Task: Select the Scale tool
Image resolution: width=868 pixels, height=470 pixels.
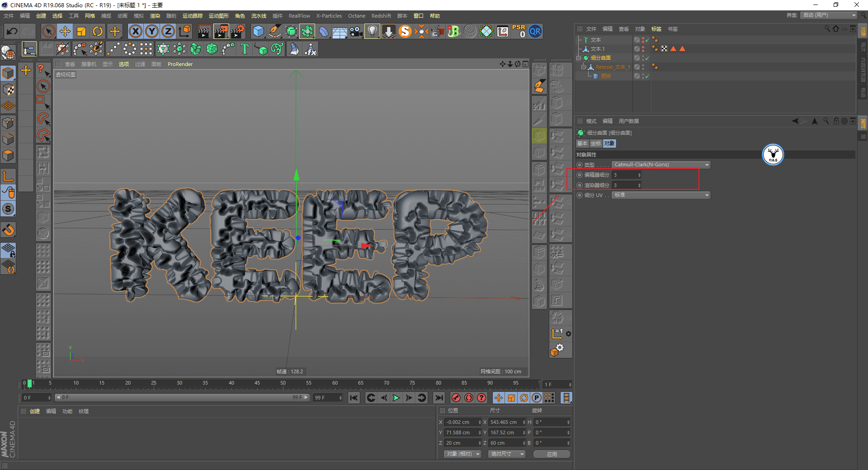Action: point(81,32)
